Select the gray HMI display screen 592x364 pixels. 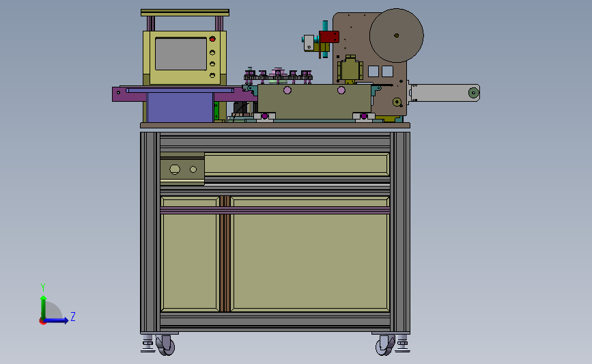click(x=181, y=54)
